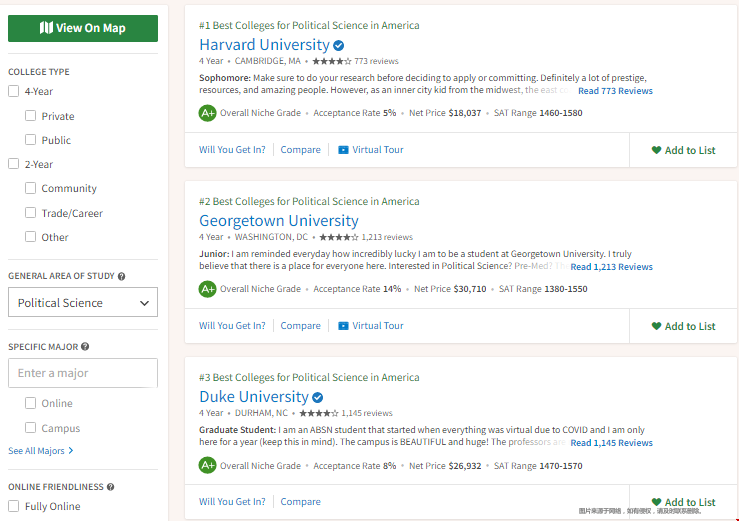
Task: Toggle the Community college checkbox
Action: click(31, 188)
